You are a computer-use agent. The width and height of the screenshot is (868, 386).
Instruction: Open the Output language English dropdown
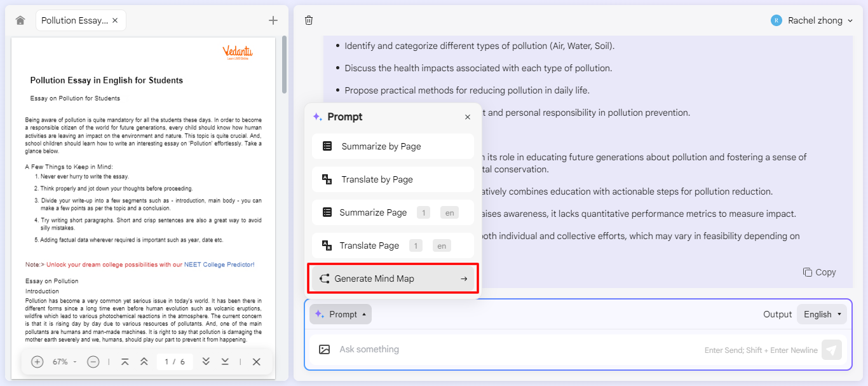coord(822,314)
